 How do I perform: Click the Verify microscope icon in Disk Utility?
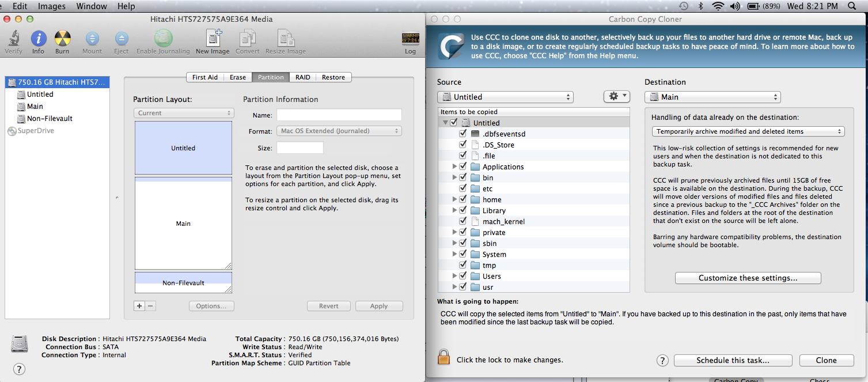pos(13,39)
